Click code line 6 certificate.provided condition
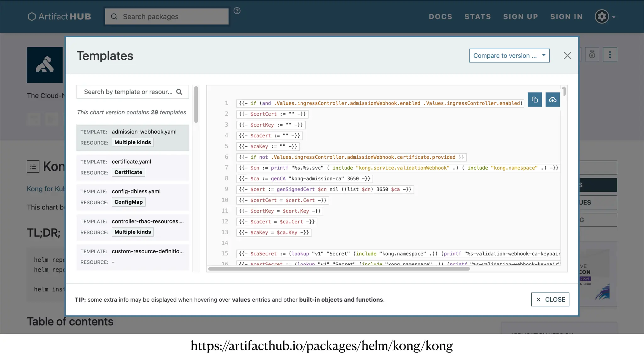Viewport: 644px width, 362px height. (x=351, y=157)
